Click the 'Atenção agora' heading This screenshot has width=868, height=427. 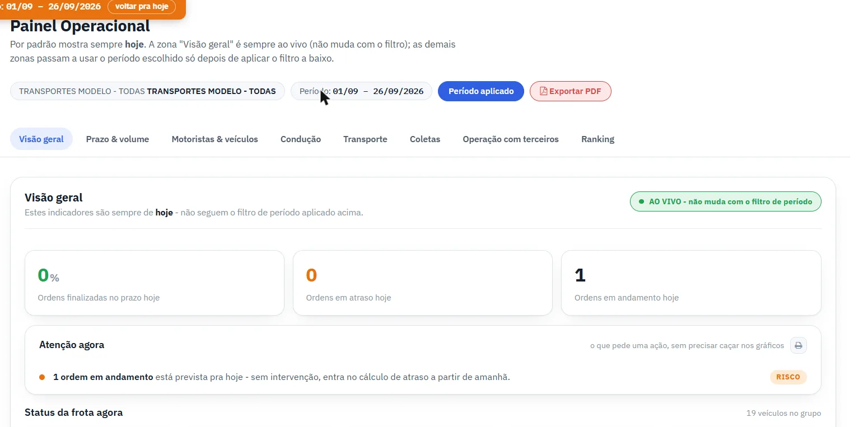coord(72,345)
